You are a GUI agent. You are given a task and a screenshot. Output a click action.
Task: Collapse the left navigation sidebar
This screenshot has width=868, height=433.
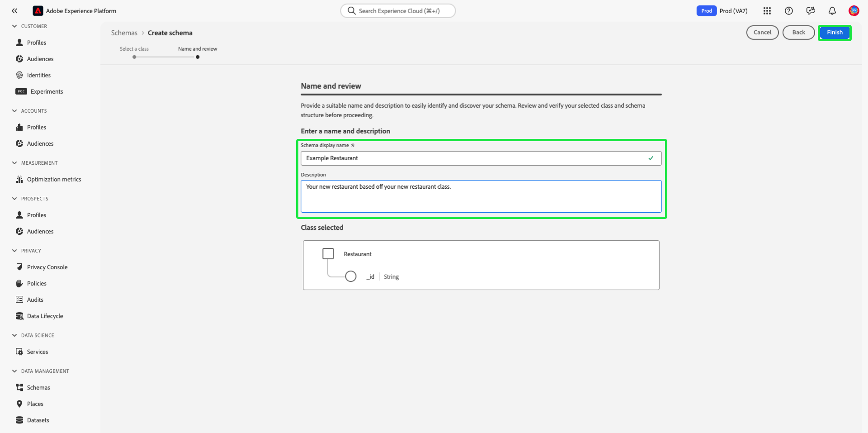14,11
